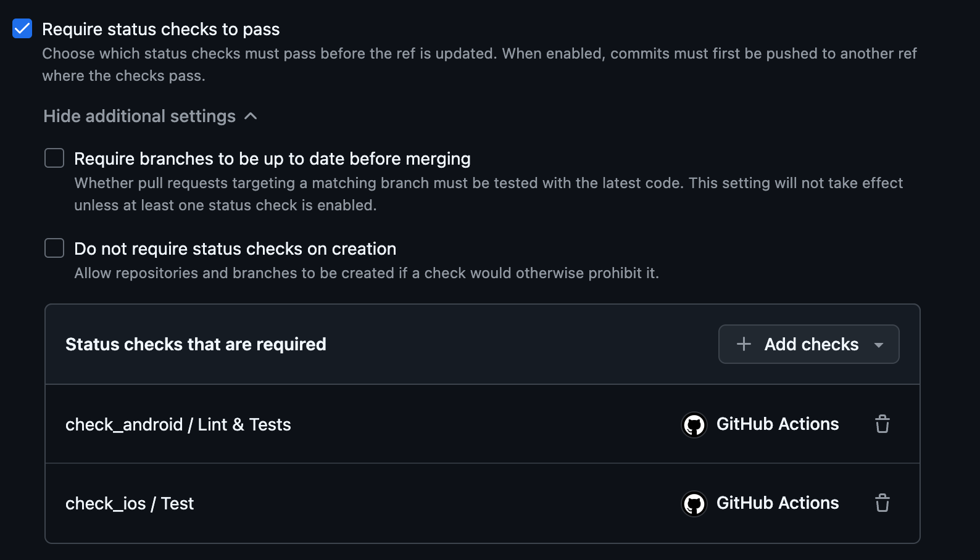Tick Do not require status checks on creation
This screenshot has width=980, height=560.
point(54,248)
